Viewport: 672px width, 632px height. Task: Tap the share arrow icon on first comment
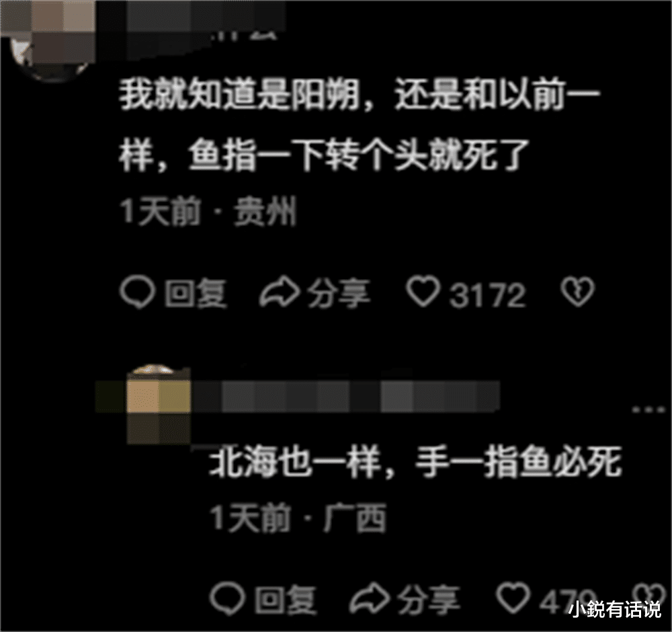point(280,293)
